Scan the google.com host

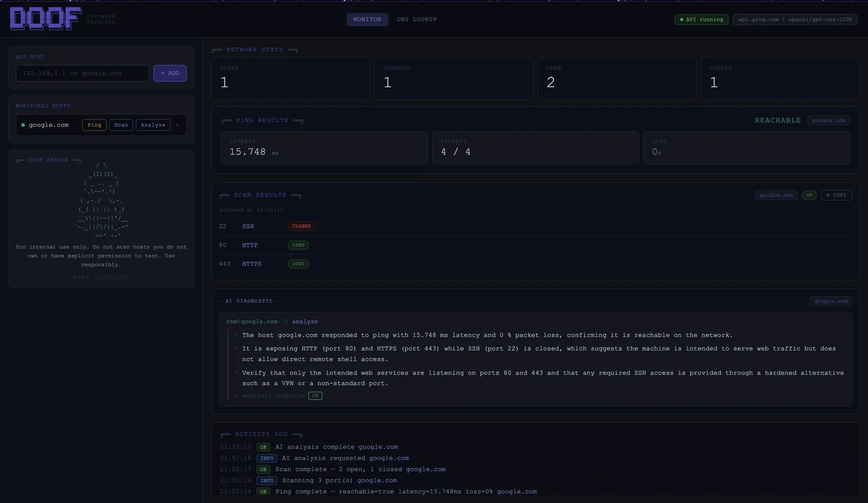121,125
